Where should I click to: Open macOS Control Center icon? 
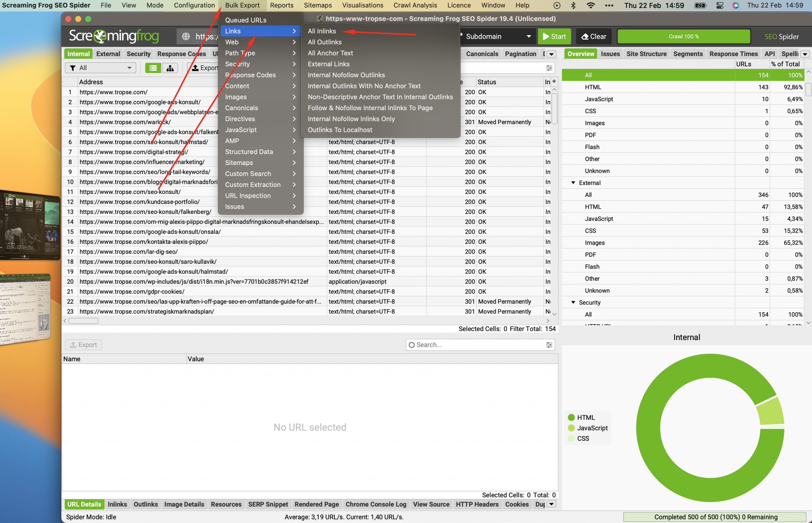click(x=720, y=5)
